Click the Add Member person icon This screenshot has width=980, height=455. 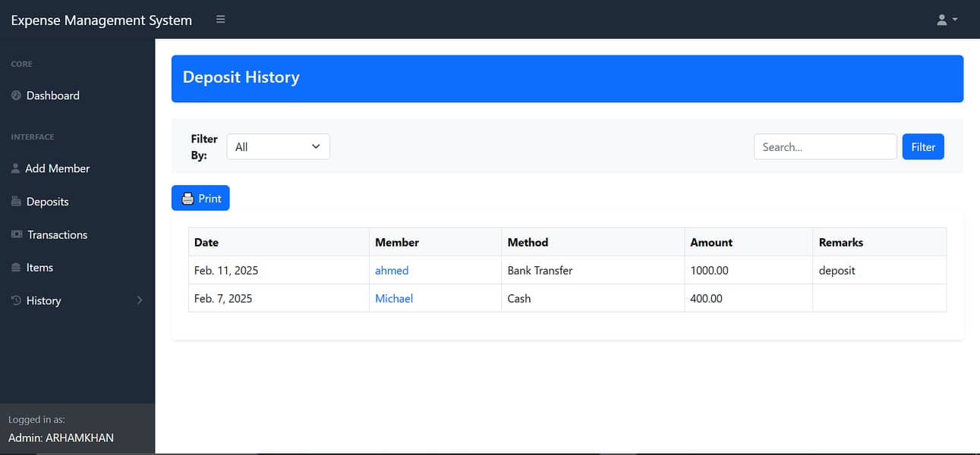click(15, 168)
